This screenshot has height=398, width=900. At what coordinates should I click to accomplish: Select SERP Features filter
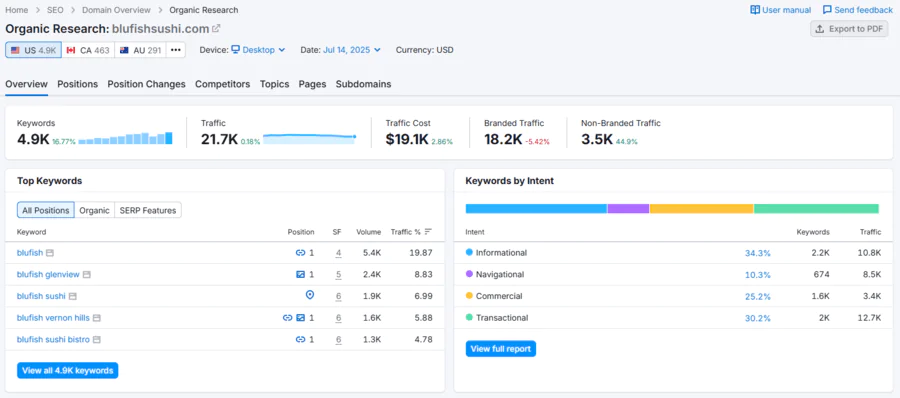(148, 210)
